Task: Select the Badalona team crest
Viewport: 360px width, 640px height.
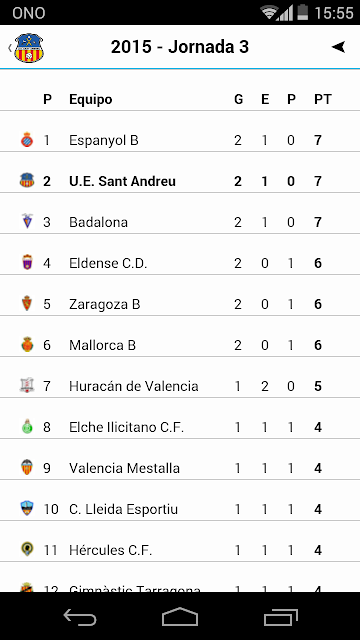Action: (x=27, y=222)
